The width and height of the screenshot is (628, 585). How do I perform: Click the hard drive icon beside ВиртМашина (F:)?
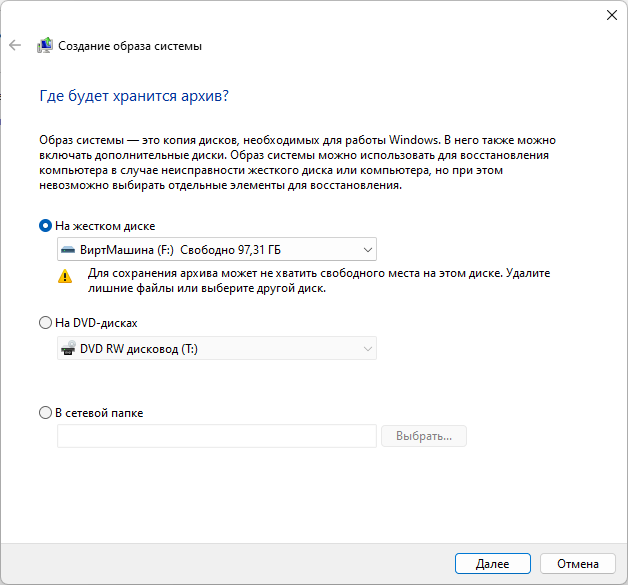(68, 249)
